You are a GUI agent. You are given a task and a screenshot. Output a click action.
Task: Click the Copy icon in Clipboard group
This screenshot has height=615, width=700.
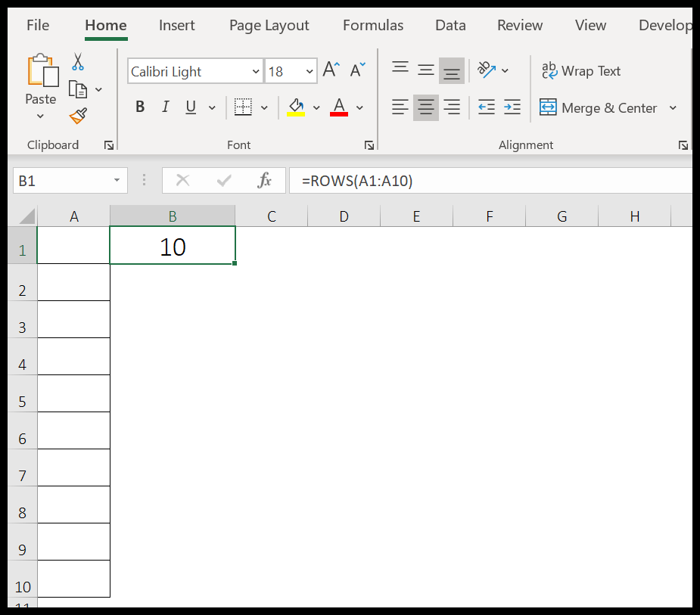coord(79,88)
